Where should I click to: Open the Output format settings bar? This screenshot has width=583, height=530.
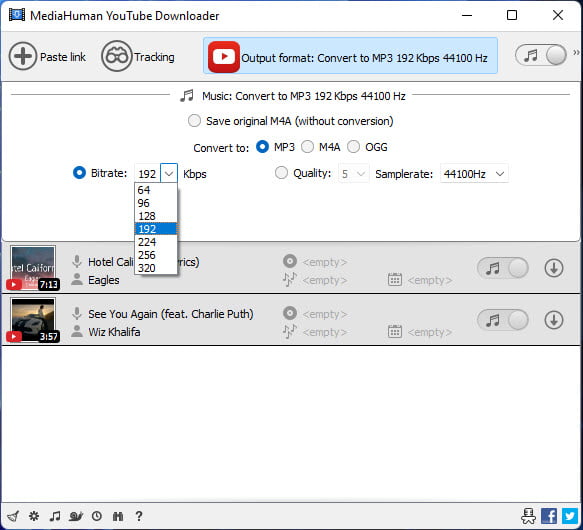click(350, 55)
